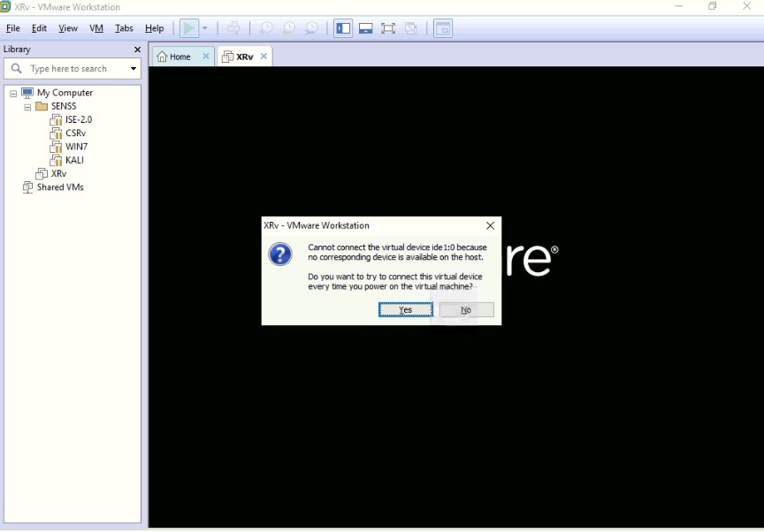Collapse the My Computer tree node
This screenshot has height=532, width=764.
(11, 92)
